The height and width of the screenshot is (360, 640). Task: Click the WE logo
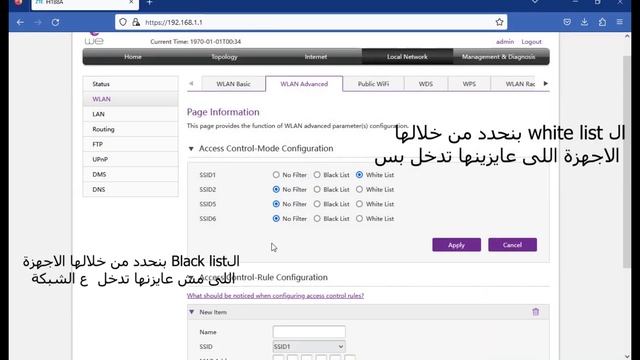coord(94,39)
